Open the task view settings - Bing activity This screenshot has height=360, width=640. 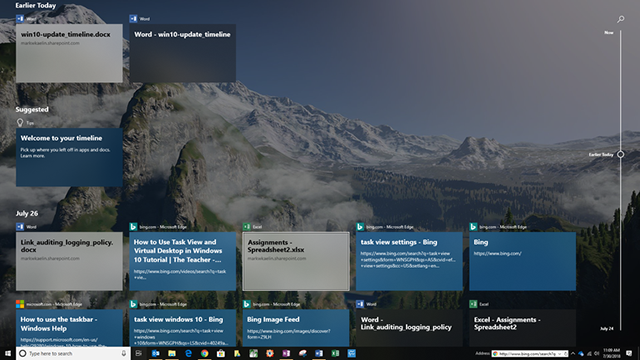409,261
